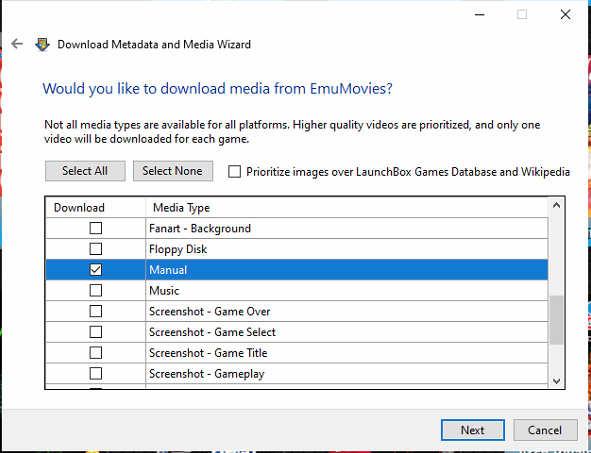Click the Select All button
This screenshot has height=453, width=591.
[85, 171]
